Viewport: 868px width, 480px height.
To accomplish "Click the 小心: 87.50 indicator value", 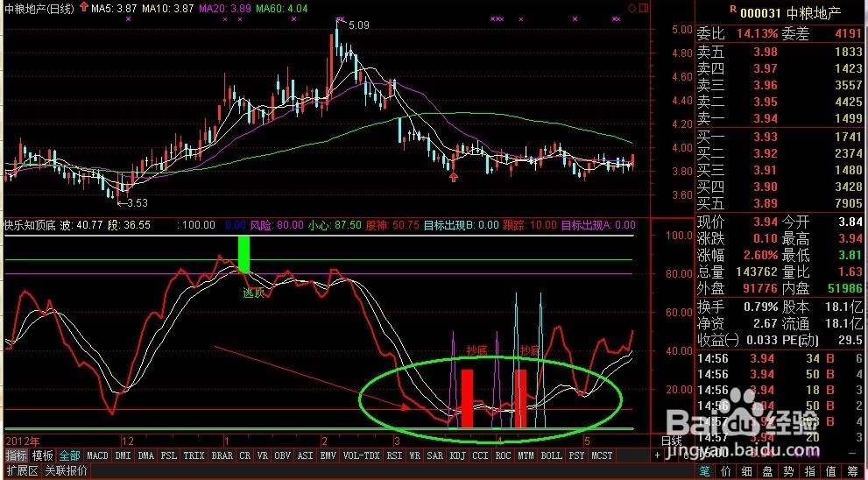I will point(335,225).
